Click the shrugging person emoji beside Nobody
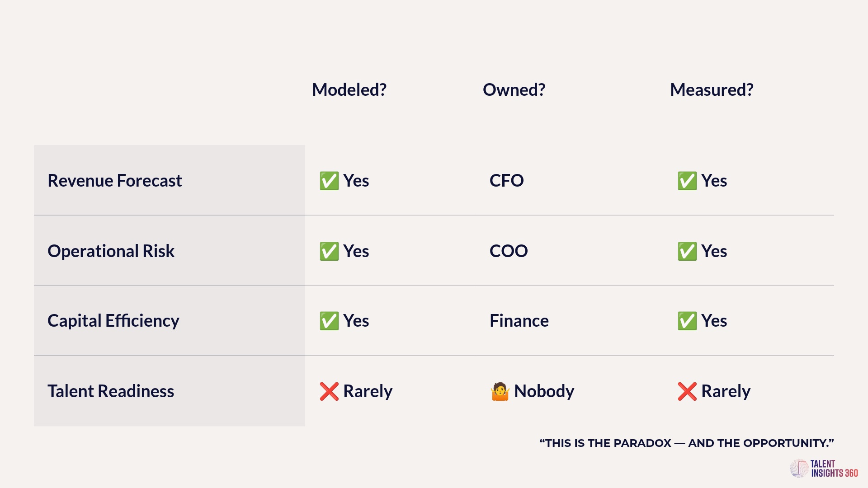This screenshot has width=868, height=488. (x=500, y=391)
